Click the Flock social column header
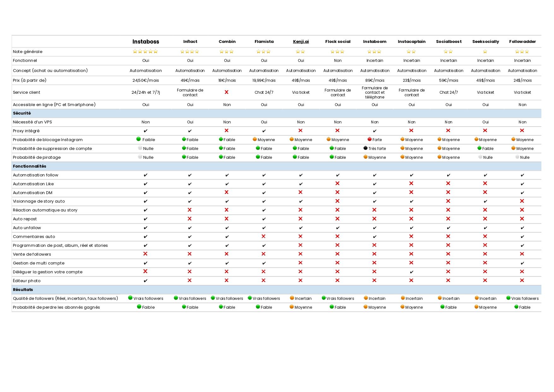554x392 pixels. coord(338,41)
